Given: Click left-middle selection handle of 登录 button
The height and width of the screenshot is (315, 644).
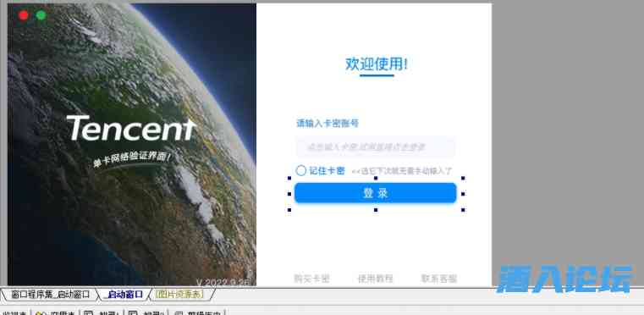Looking at the screenshot, I should pos(289,194).
